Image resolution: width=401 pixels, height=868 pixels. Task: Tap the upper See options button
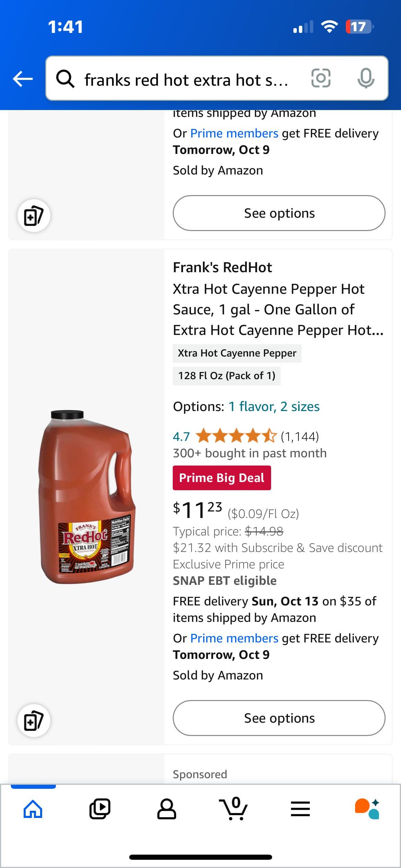pos(279,213)
